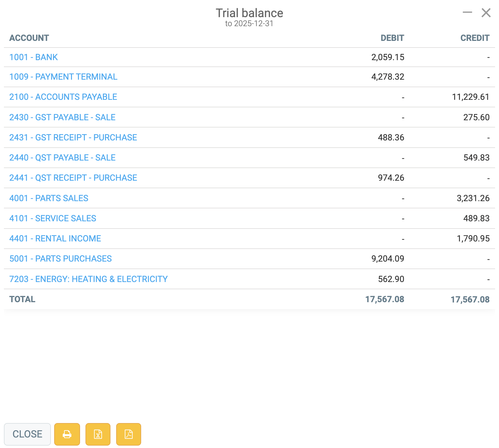Print the trial balance report
499x448 pixels.
67,434
